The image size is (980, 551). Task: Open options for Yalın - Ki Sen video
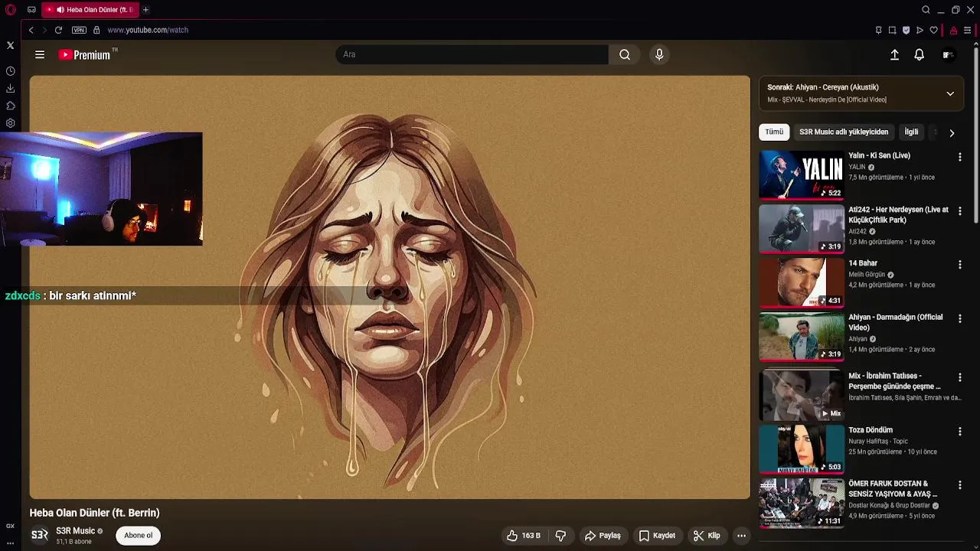[x=959, y=157]
